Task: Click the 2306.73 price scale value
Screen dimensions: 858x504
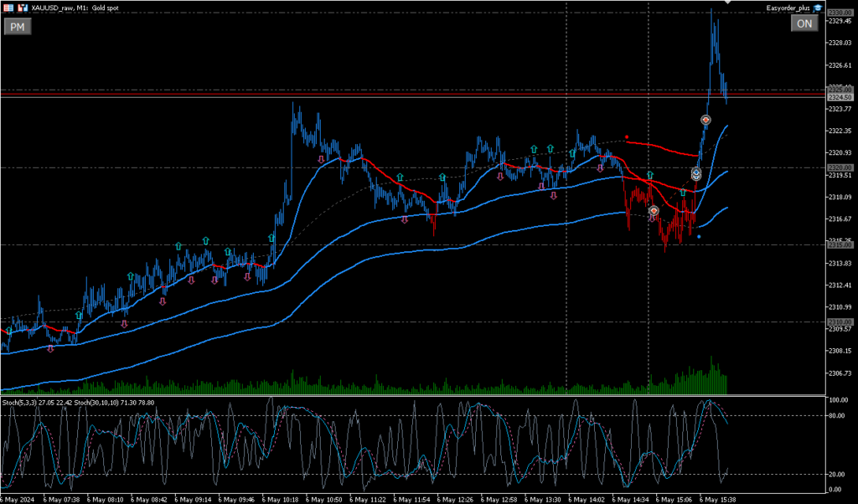Action: pyautogui.click(x=840, y=373)
